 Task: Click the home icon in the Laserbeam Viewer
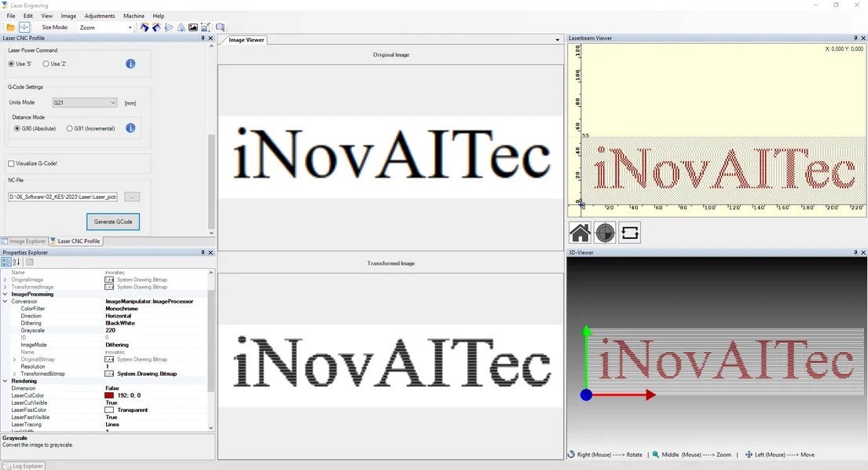579,232
